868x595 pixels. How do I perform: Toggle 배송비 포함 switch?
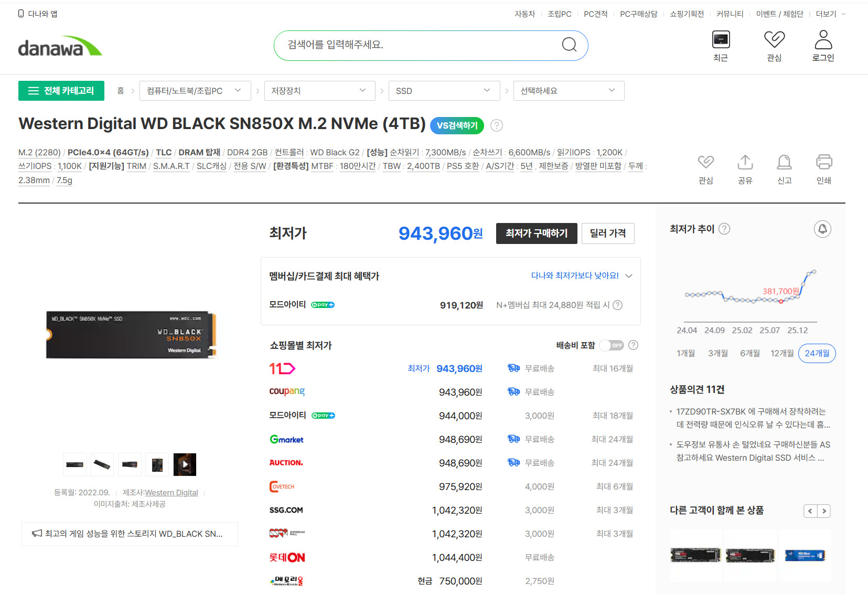612,345
